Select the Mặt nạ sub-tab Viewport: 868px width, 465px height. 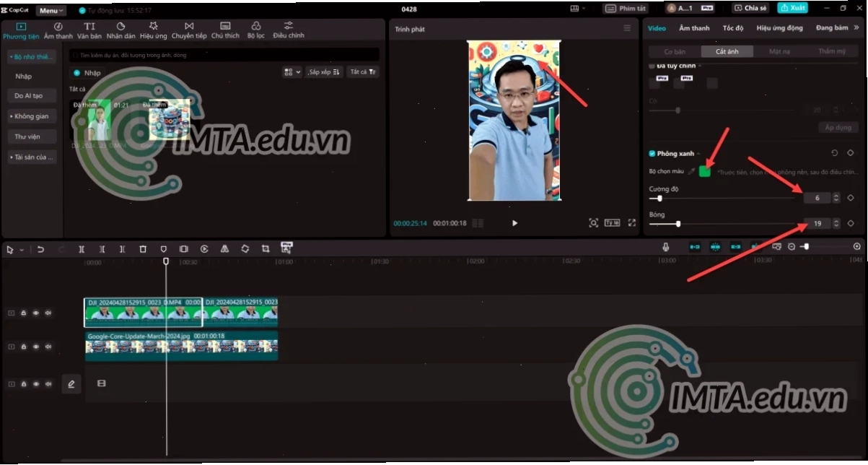[779, 52]
